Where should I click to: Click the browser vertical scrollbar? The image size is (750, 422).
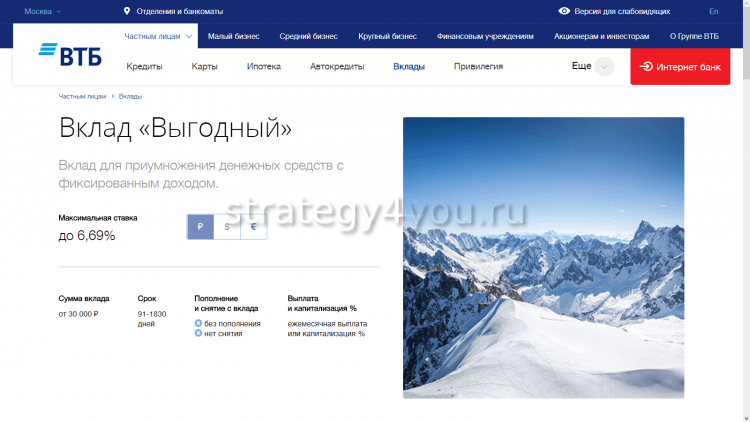[745, 200]
